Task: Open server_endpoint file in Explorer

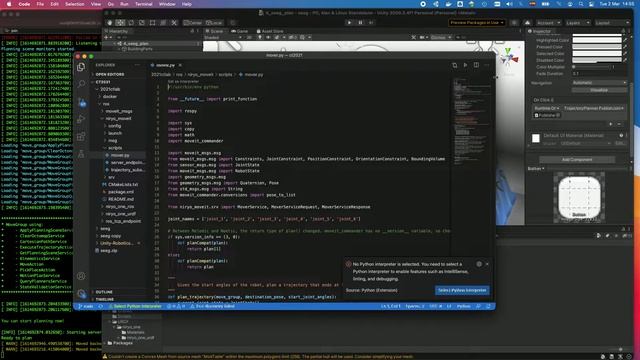Action: tap(127, 162)
